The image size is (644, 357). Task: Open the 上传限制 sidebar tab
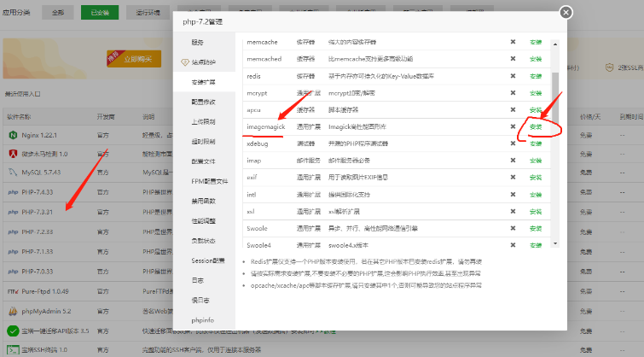click(x=204, y=122)
